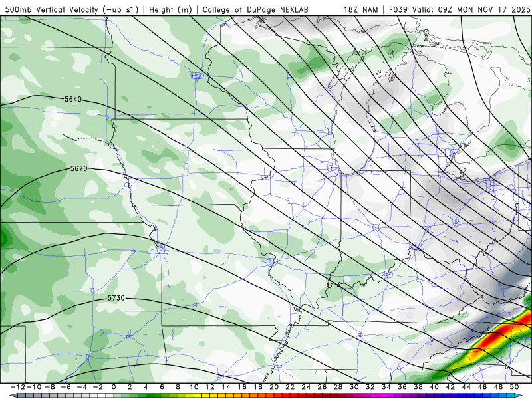
Task: Click the 46 value on color scale
Action: [x=482, y=387]
